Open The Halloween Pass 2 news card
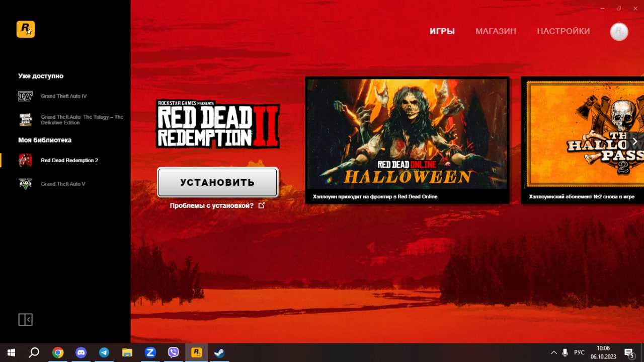 pos(583,140)
